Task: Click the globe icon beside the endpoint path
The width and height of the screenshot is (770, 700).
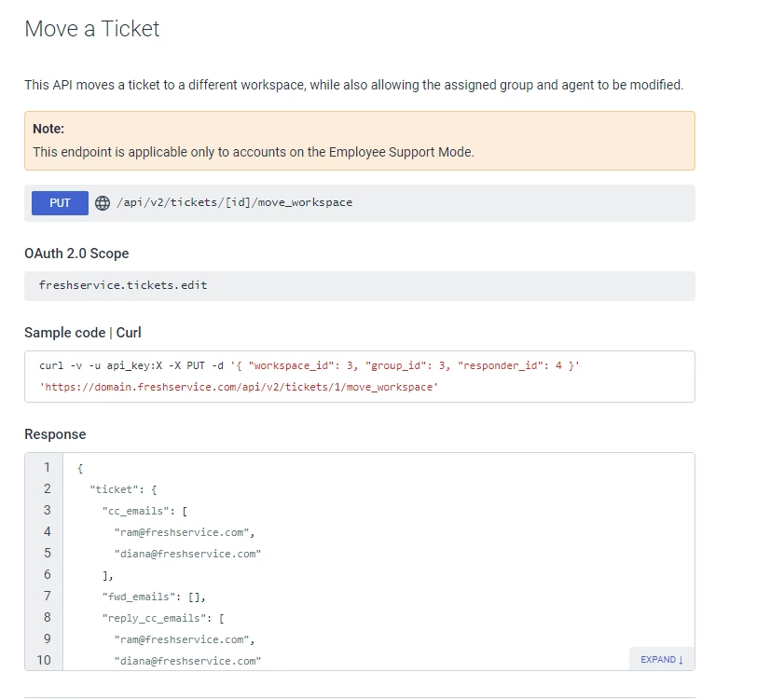Action: click(103, 203)
